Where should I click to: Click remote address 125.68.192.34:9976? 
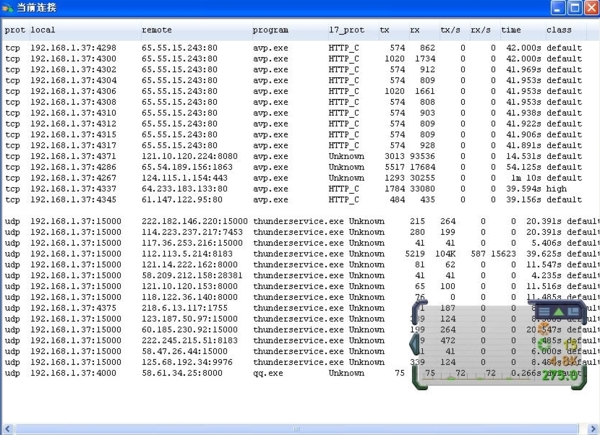[187, 362]
